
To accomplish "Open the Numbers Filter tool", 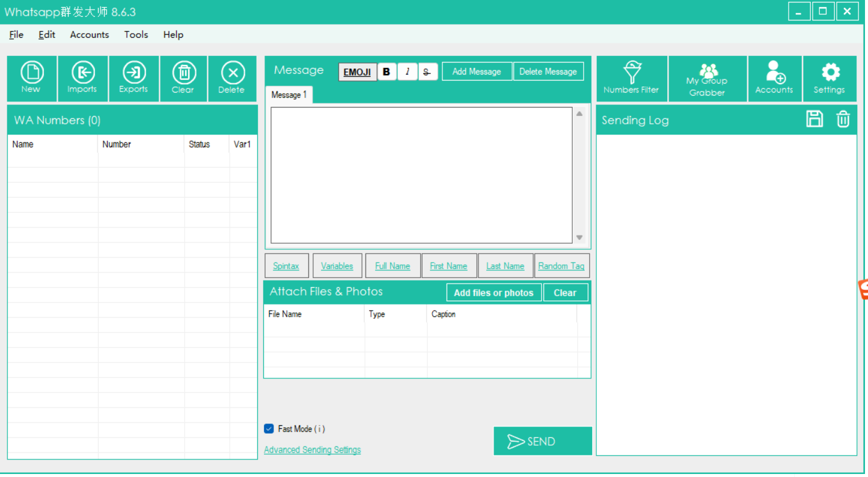I will pos(631,73).
